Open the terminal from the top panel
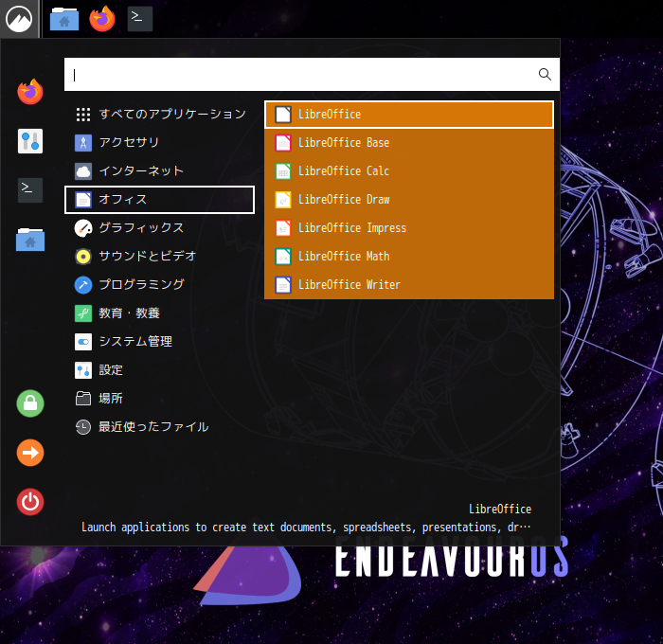Image resolution: width=663 pixels, height=644 pixels. tap(140, 19)
